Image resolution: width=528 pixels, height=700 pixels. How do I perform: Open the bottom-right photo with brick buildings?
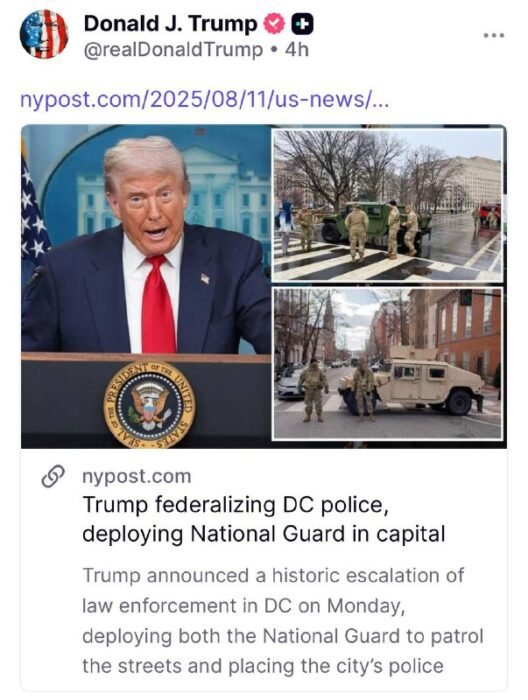(387, 363)
